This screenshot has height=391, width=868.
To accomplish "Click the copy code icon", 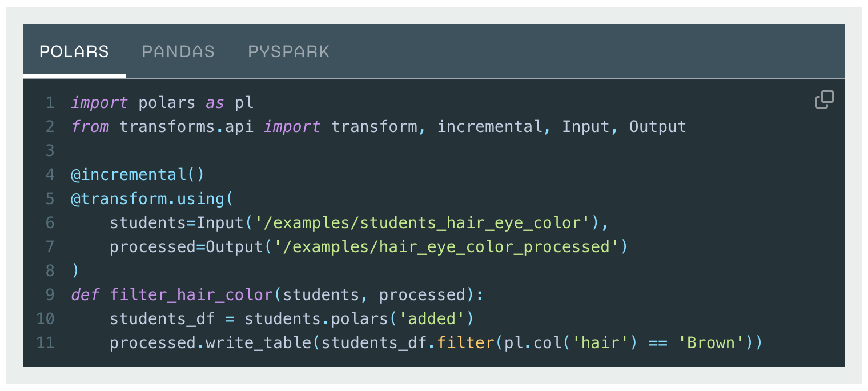I will click(x=824, y=99).
